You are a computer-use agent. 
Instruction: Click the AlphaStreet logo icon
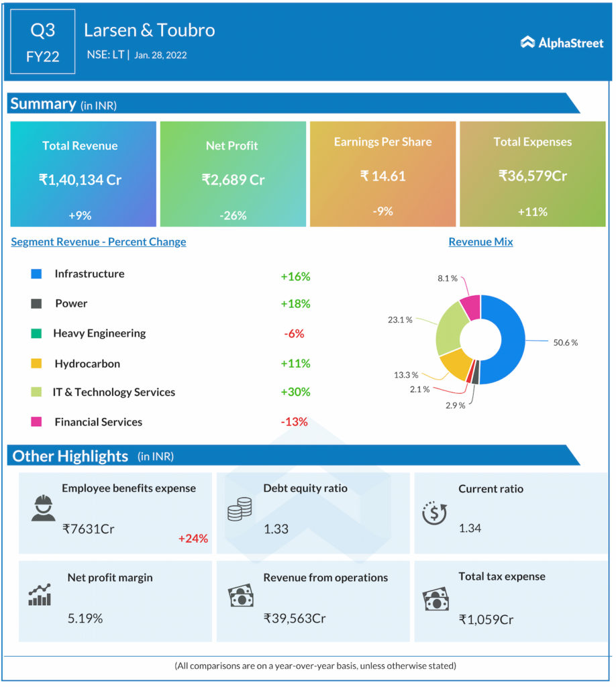[x=527, y=43]
